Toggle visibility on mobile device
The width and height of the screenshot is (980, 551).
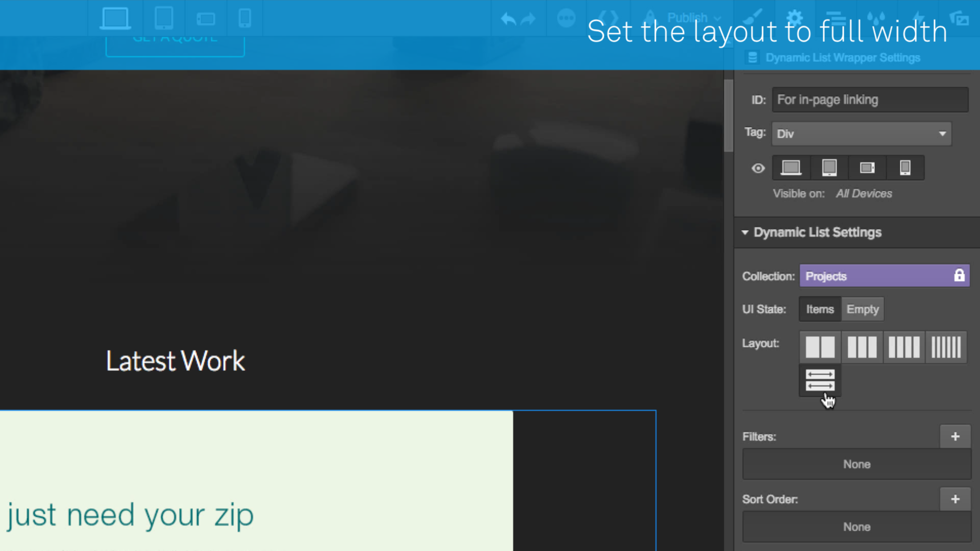pyautogui.click(x=904, y=167)
